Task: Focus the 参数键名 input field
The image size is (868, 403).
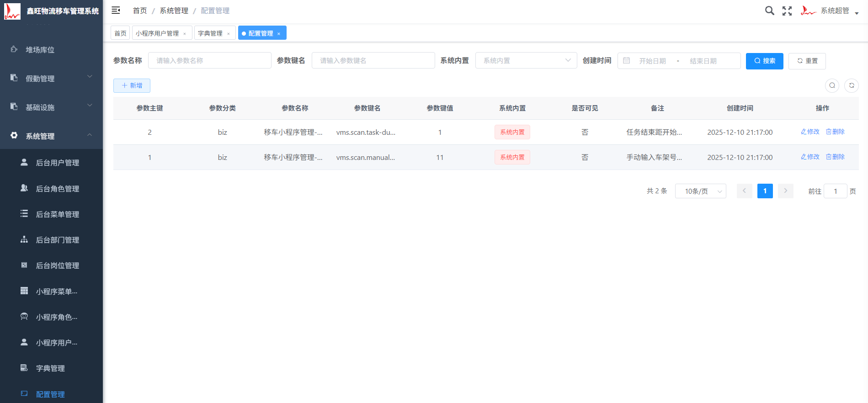Action: [373, 60]
